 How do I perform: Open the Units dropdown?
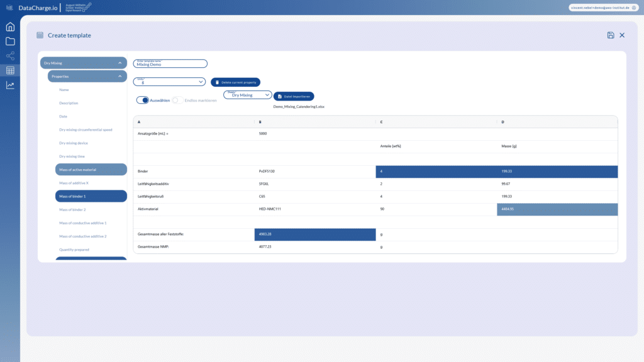(x=169, y=82)
